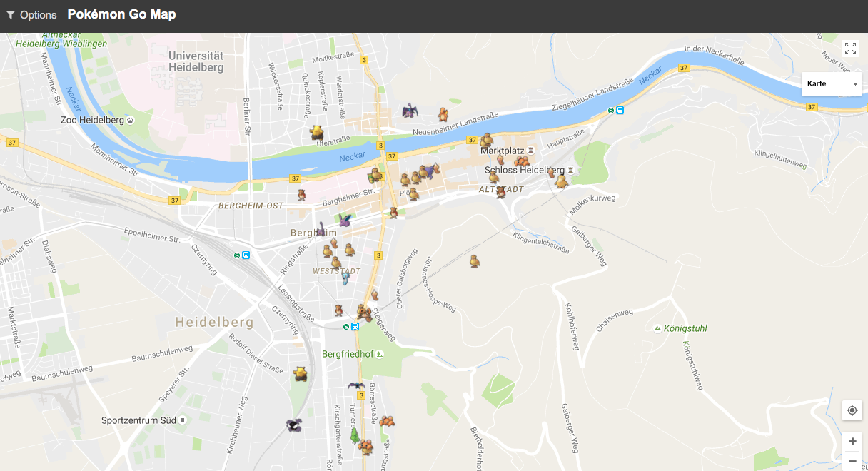Click the Königstuhl text label

coord(685,328)
